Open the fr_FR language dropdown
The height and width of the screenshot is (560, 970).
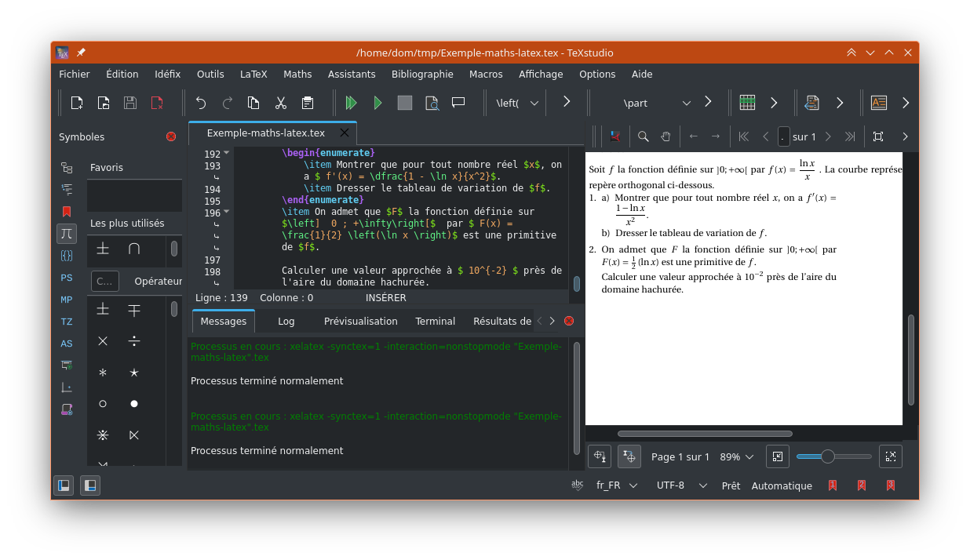coord(617,485)
